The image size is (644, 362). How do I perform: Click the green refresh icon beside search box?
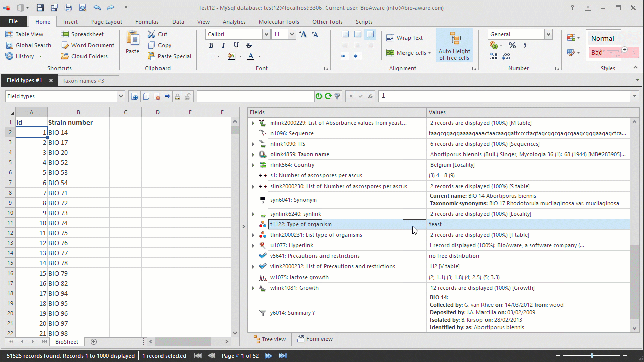328,96
